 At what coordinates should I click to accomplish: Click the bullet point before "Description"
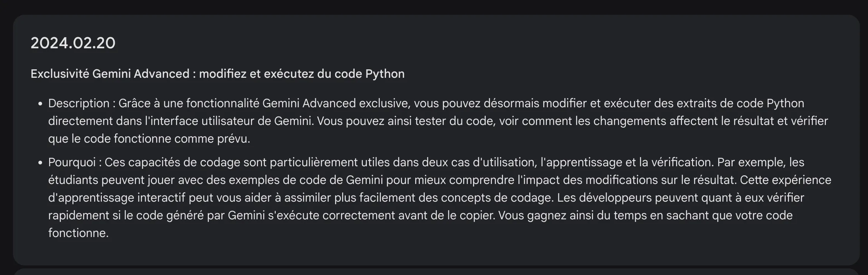40,104
